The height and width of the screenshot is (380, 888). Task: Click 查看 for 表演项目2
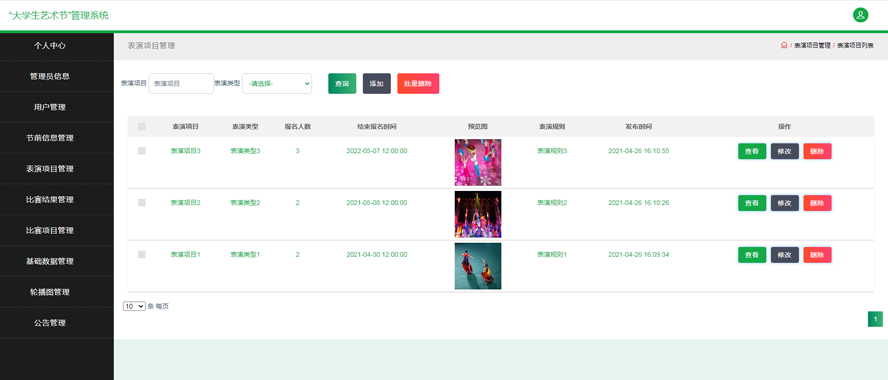752,203
